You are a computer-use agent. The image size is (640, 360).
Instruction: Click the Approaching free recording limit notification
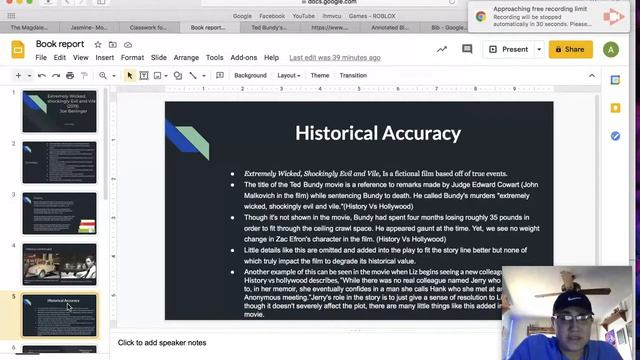coord(548,17)
